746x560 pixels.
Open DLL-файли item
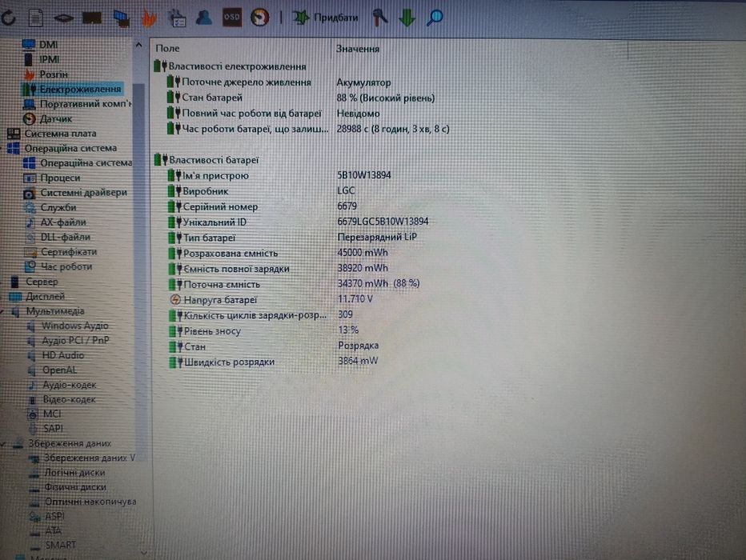[65, 237]
